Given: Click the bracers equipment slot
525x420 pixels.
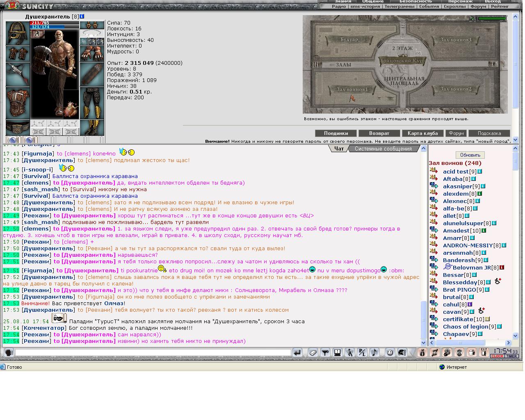Looking at the screenshot, I should click(17, 53).
